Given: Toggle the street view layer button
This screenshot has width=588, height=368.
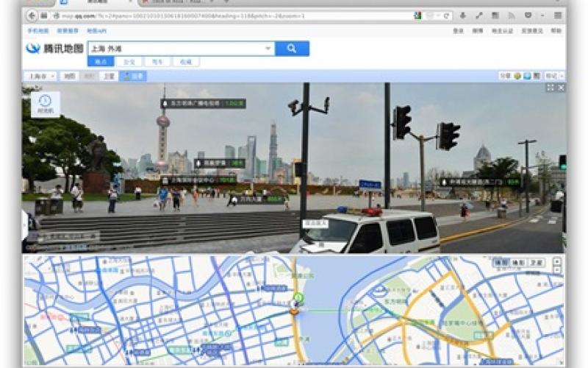Looking at the screenshot, I should 133,76.
